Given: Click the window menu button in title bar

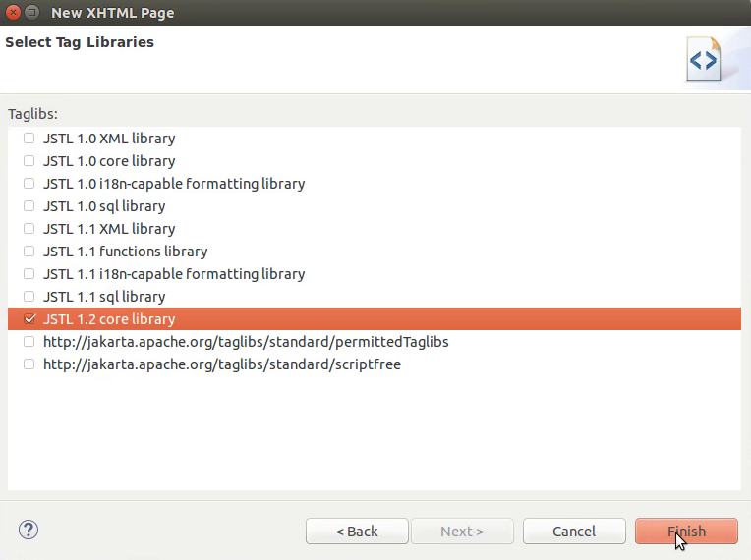Looking at the screenshot, I should pos(32,12).
